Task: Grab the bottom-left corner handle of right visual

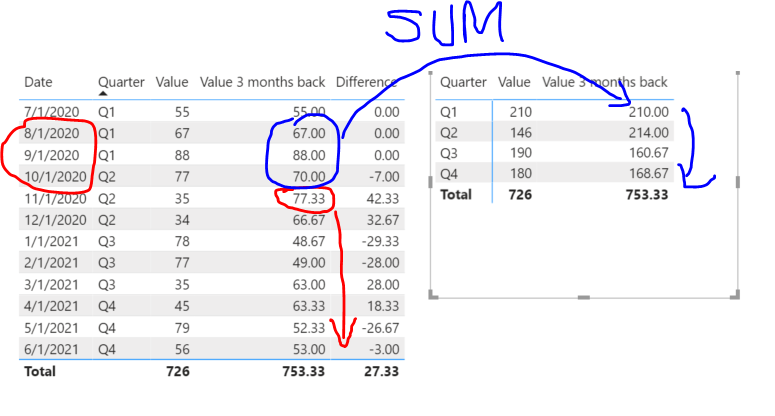Action: (x=432, y=295)
